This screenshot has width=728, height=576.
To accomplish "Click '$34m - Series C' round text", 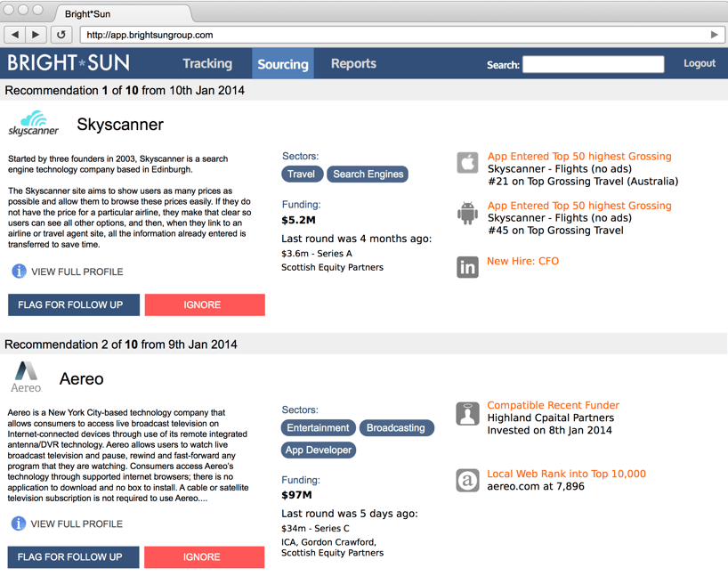I will (315, 529).
